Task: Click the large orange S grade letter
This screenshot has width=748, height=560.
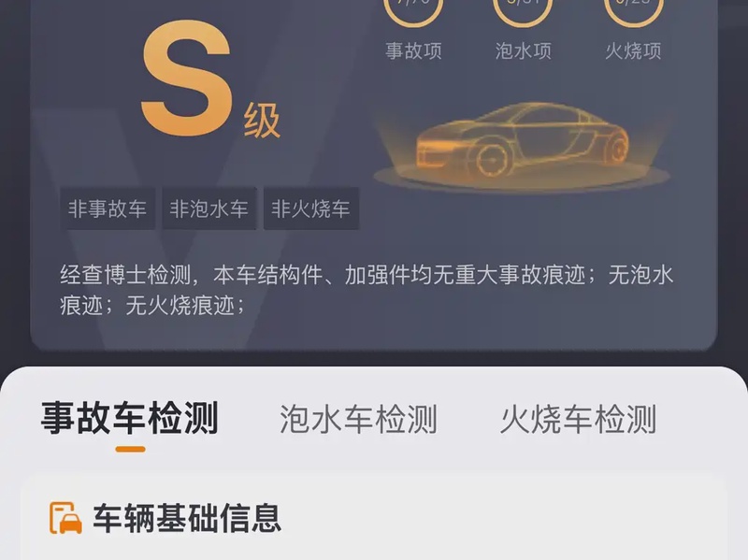Action: (x=186, y=79)
